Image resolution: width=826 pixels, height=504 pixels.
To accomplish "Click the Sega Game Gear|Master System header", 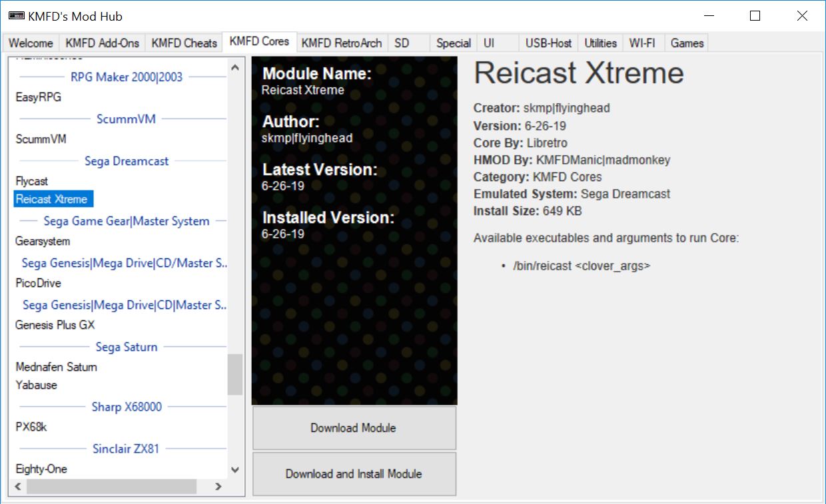I will (127, 220).
